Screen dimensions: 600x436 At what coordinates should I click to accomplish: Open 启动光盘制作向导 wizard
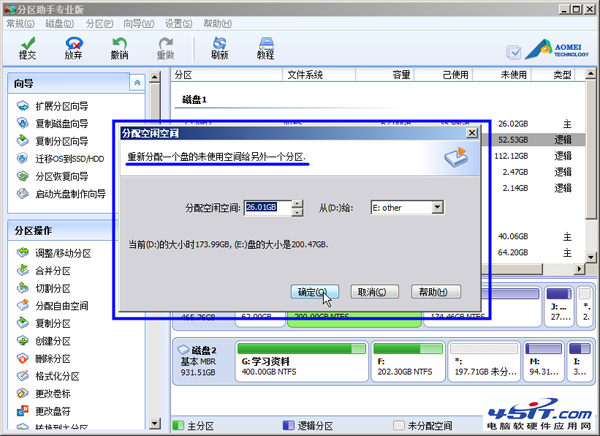pyautogui.click(x=61, y=194)
